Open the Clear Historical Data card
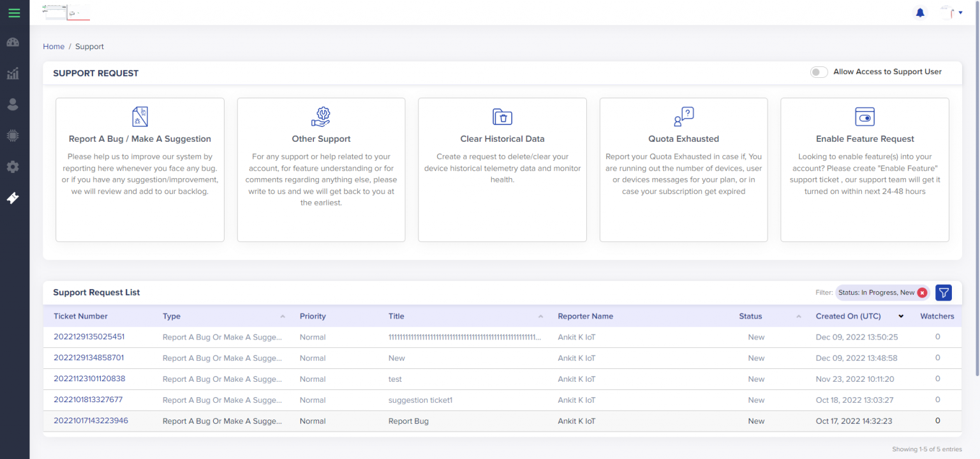980x459 pixels. pyautogui.click(x=502, y=169)
